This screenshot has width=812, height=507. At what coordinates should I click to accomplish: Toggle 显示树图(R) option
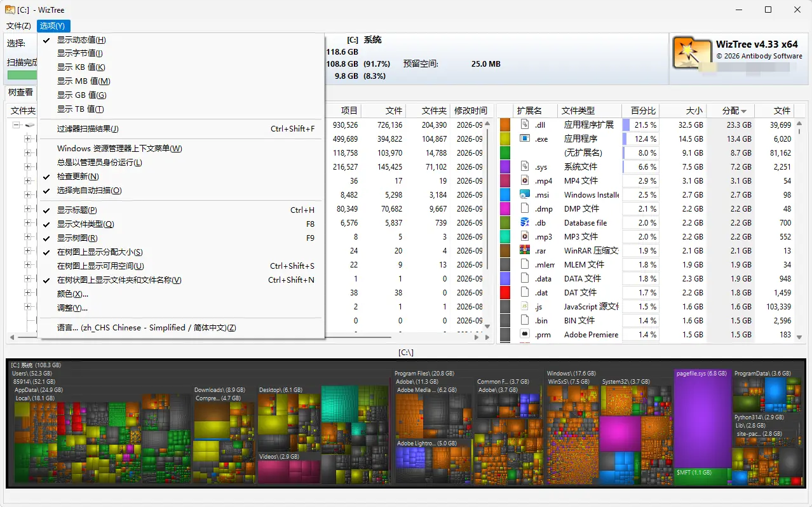[181, 238]
